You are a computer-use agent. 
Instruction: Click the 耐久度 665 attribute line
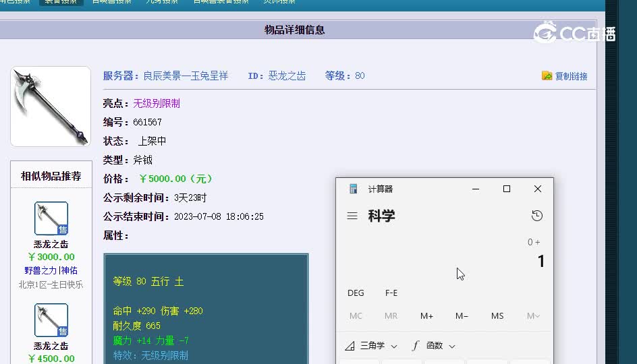pyautogui.click(x=137, y=326)
